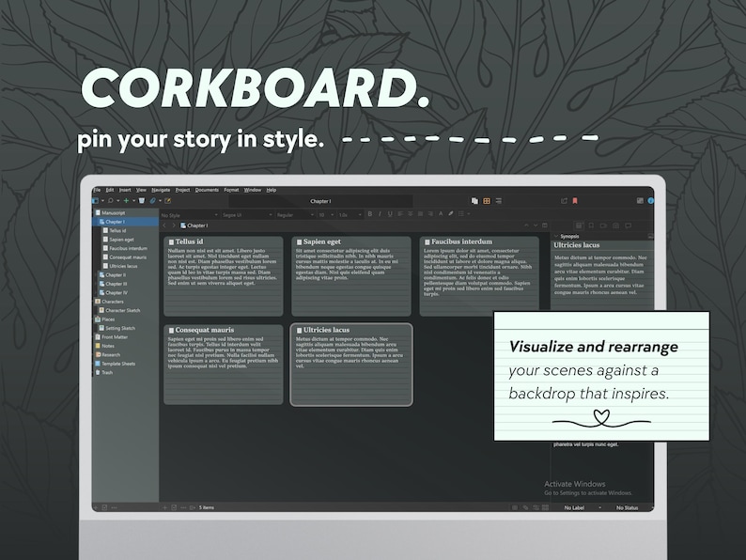Click the Quick Reference notepad icon
The width and height of the screenshot is (746, 560).
coord(167,201)
